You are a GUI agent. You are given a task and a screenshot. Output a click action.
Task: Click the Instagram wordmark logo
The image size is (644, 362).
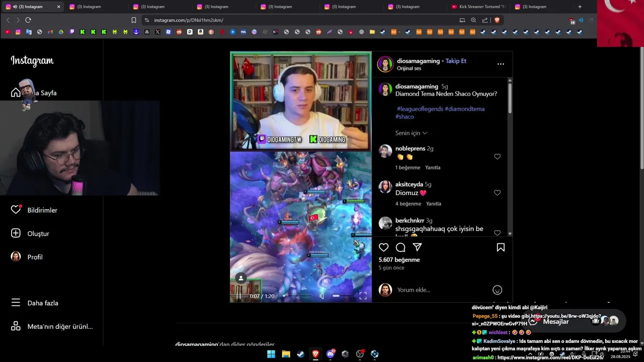32,61
